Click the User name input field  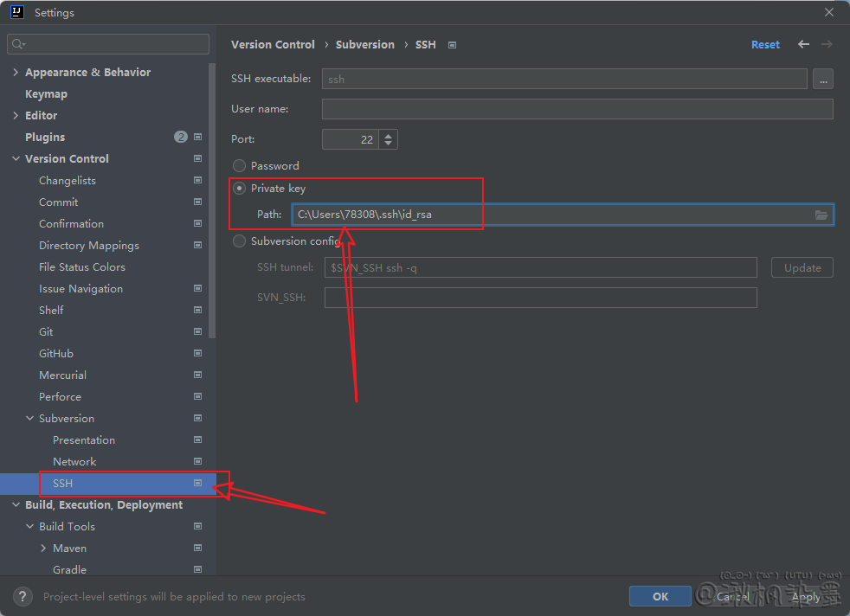click(x=576, y=109)
